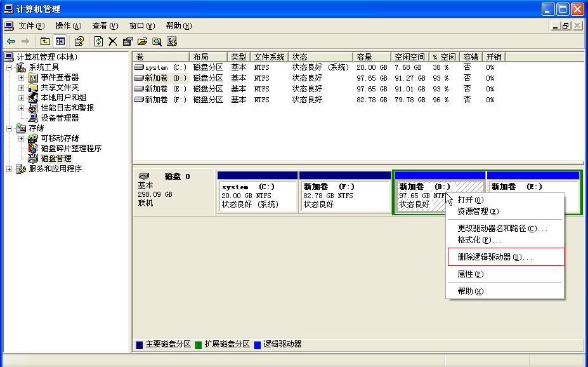
Task: Click the Forward arrow toolbar icon
Action: [x=25, y=41]
